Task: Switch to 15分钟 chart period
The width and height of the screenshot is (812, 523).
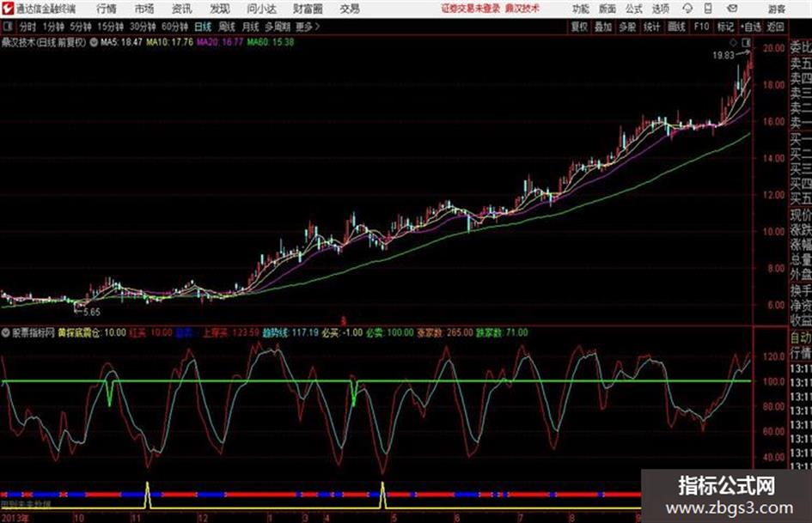Action: [111, 27]
